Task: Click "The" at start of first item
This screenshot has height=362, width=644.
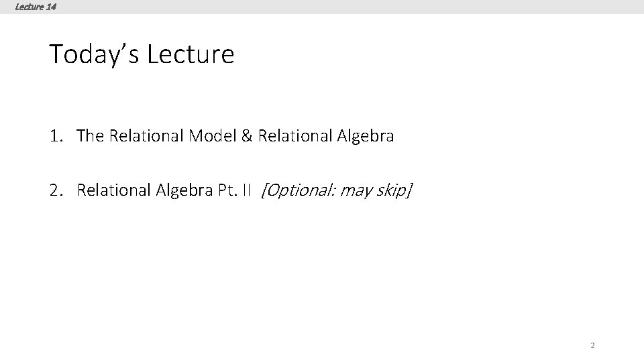Action: coord(89,136)
